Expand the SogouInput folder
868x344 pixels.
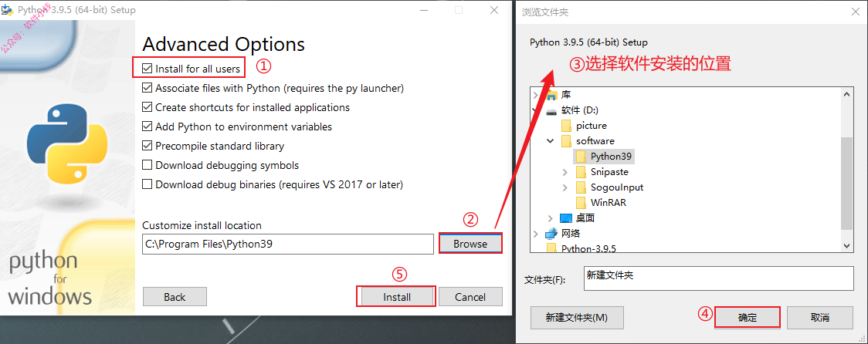point(565,187)
